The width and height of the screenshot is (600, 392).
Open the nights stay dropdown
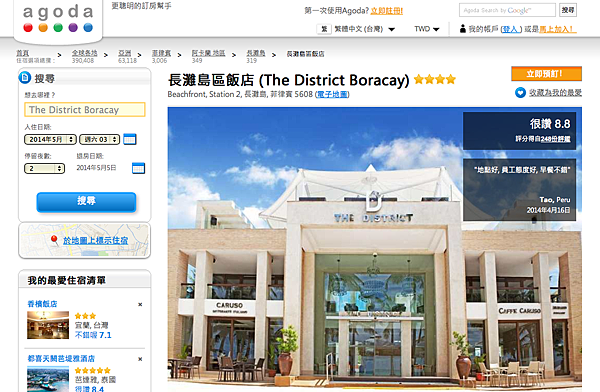[x=44, y=168]
